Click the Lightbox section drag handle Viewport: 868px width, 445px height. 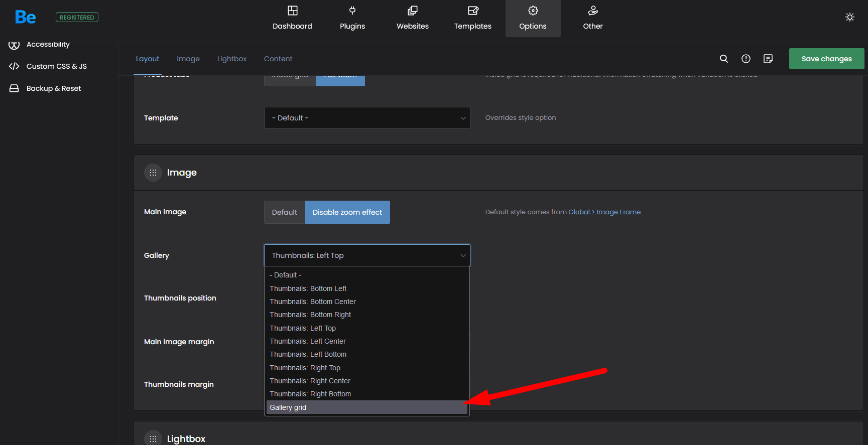[153, 439]
